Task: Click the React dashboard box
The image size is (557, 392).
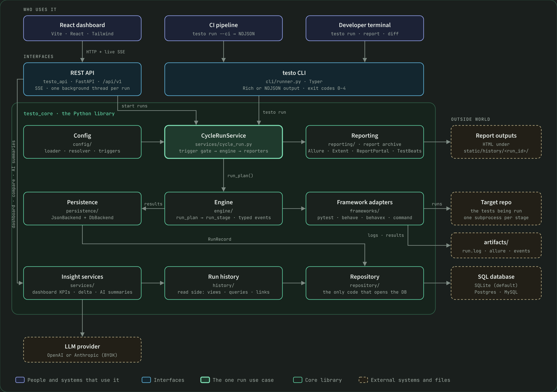Action: point(82,28)
